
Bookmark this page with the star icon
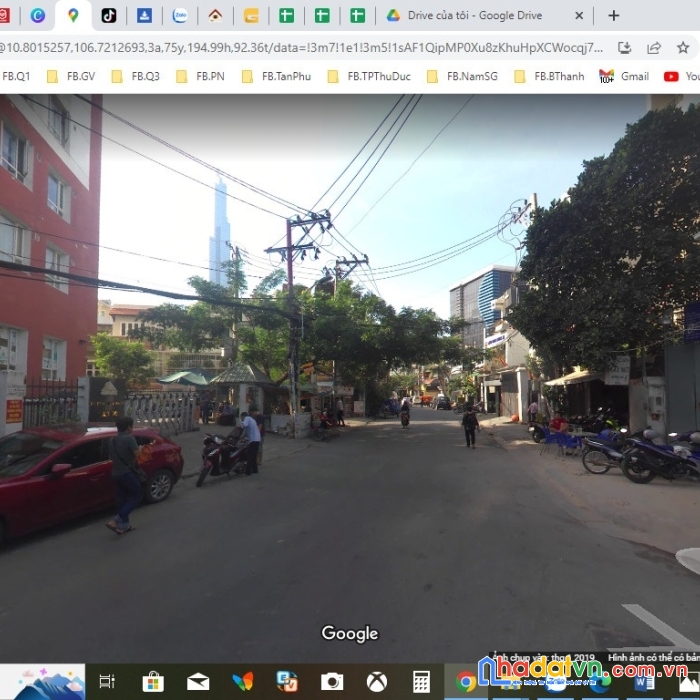click(x=683, y=47)
